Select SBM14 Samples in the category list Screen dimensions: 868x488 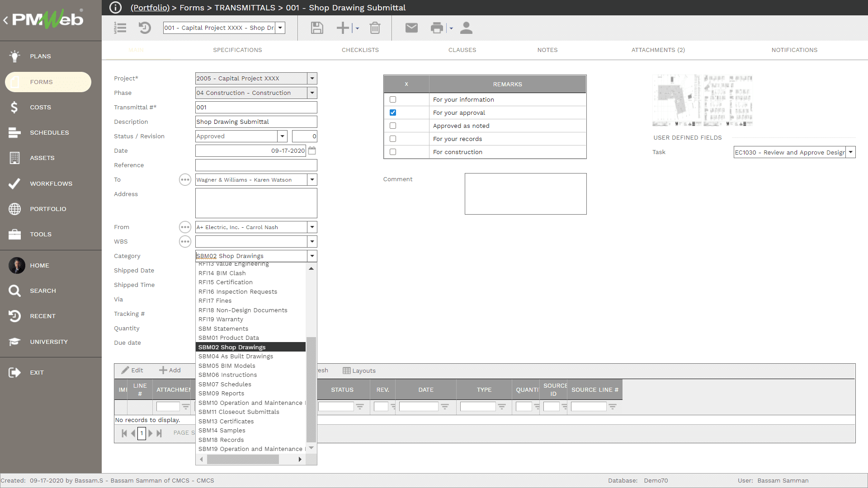222,430
